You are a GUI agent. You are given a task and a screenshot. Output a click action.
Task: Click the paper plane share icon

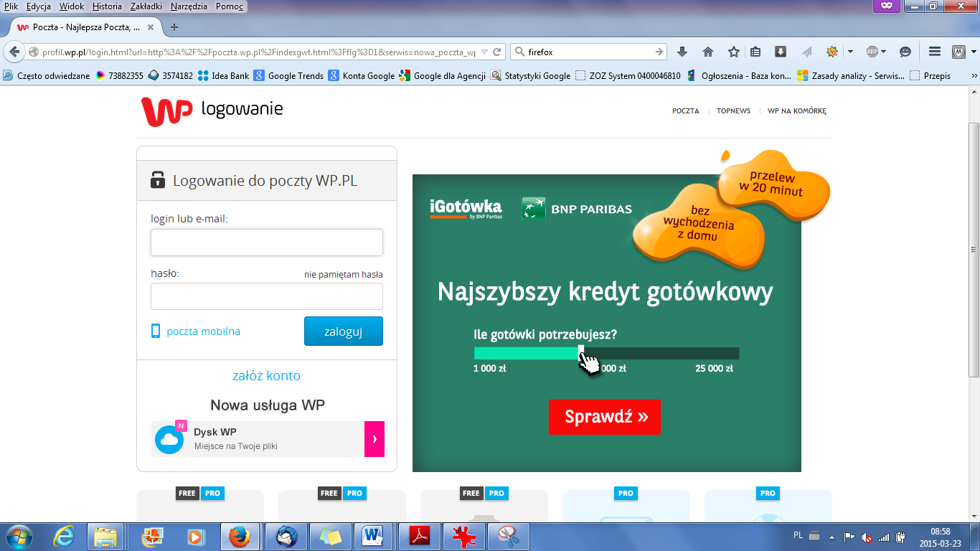(x=807, y=52)
